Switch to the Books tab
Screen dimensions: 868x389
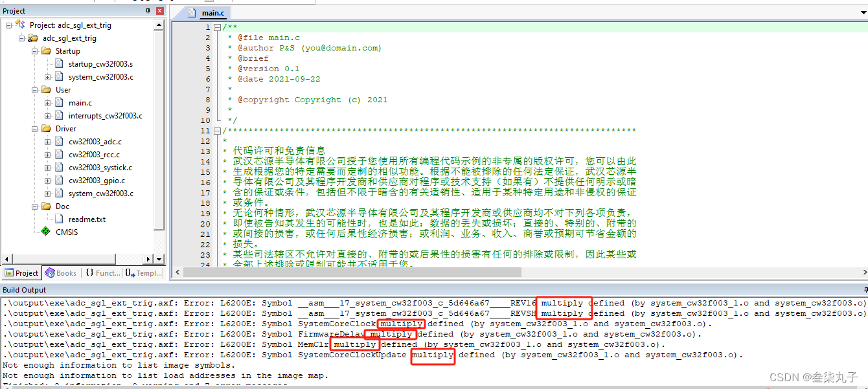click(x=61, y=273)
